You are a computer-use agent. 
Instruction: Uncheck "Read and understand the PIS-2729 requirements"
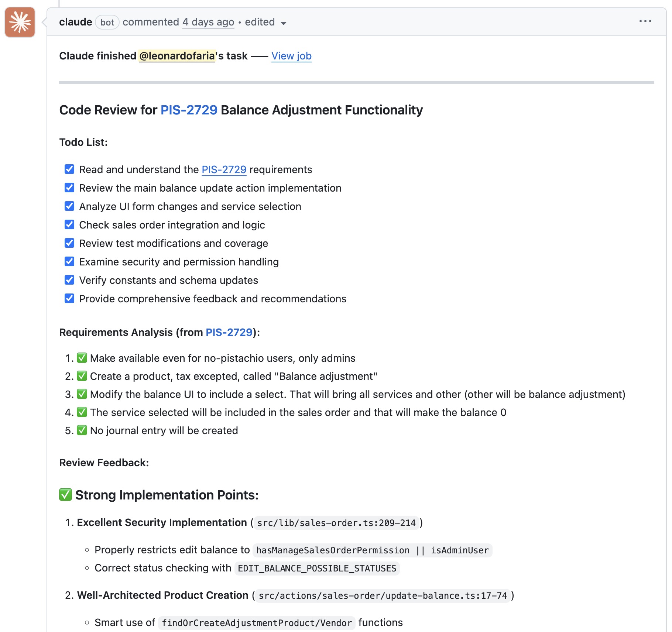[69, 169]
